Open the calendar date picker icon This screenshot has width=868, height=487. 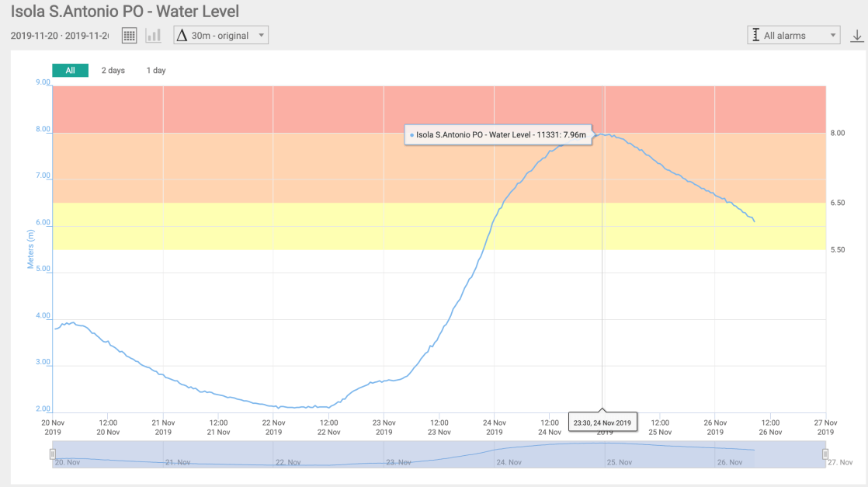(130, 36)
